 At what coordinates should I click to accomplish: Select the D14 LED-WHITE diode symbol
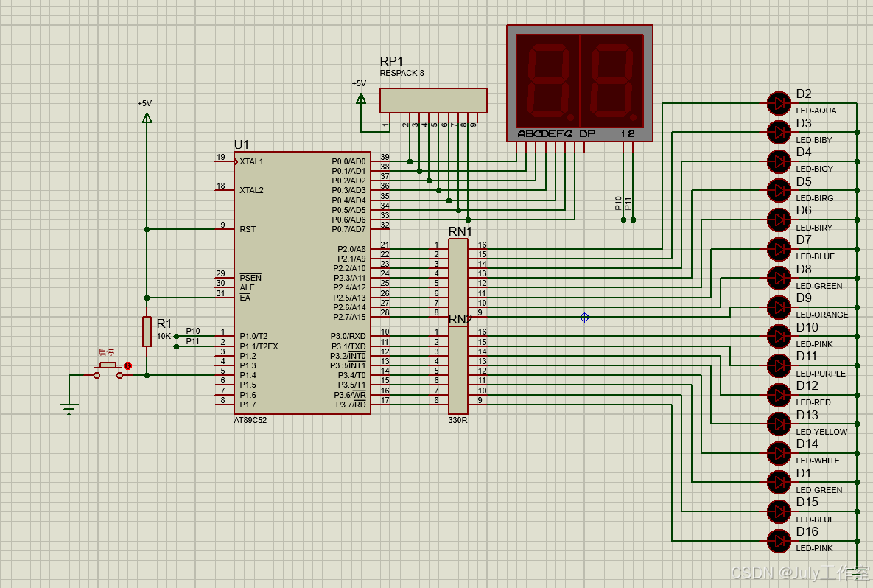[x=779, y=453]
